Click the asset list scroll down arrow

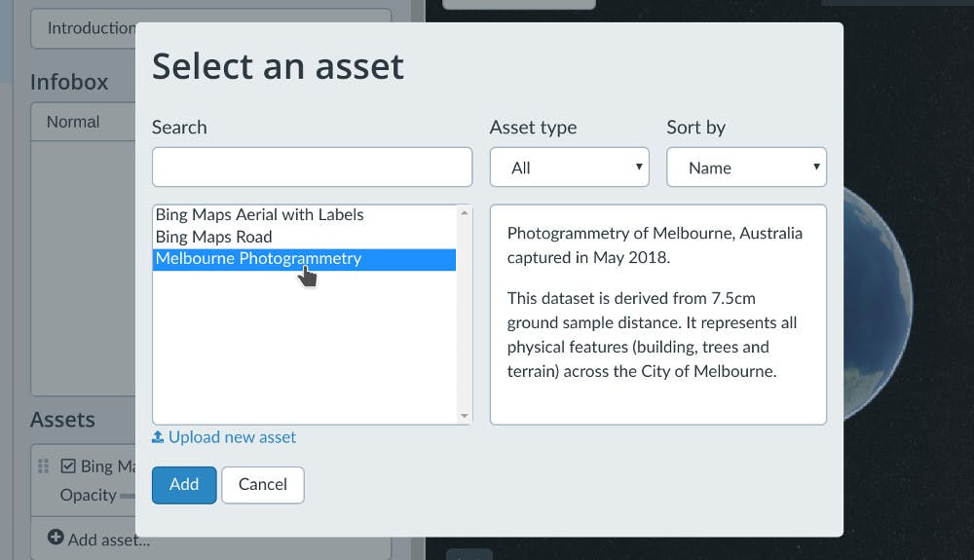464,416
